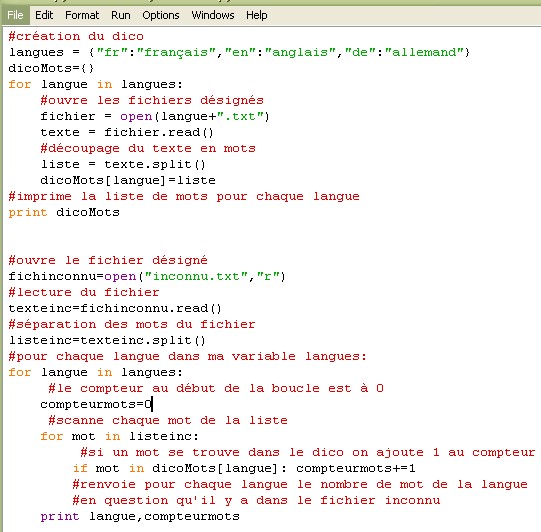This screenshot has width=541, height=532.
Task: Click the 'texte = fichier.read()' line
Action: [127, 132]
